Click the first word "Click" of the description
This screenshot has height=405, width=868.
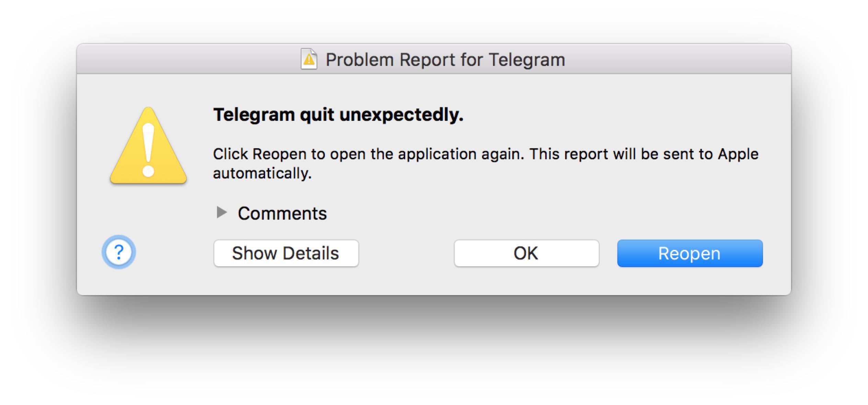point(230,154)
